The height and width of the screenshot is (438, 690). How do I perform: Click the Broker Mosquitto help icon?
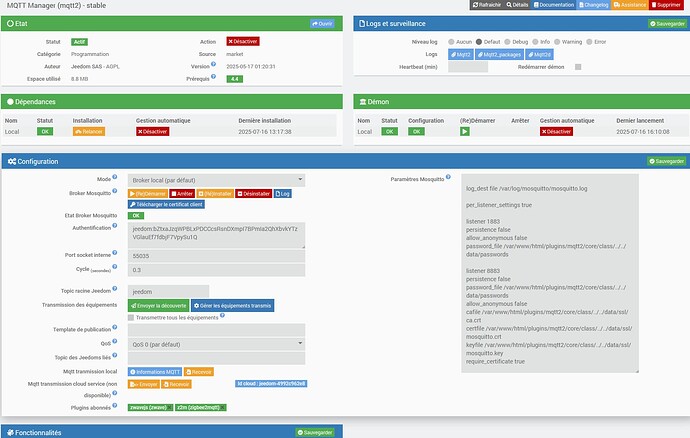114,191
